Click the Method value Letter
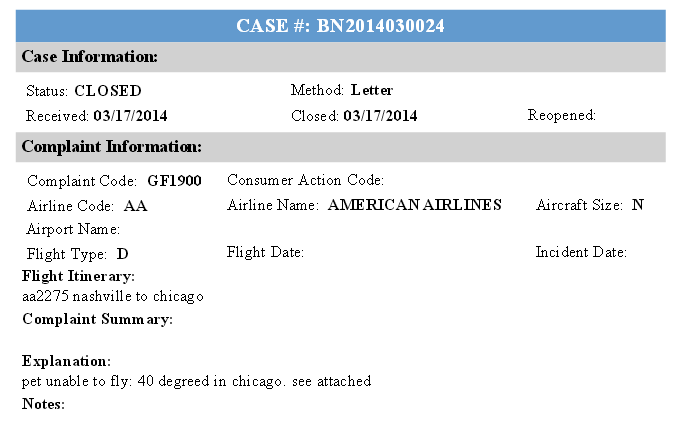The width and height of the screenshot is (679, 425). pyautogui.click(x=372, y=90)
